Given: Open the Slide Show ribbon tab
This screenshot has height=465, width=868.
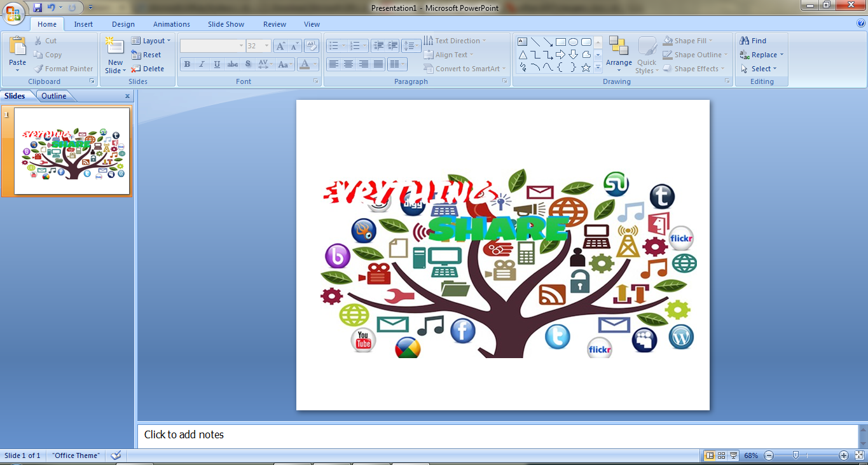Looking at the screenshot, I should [226, 24].
